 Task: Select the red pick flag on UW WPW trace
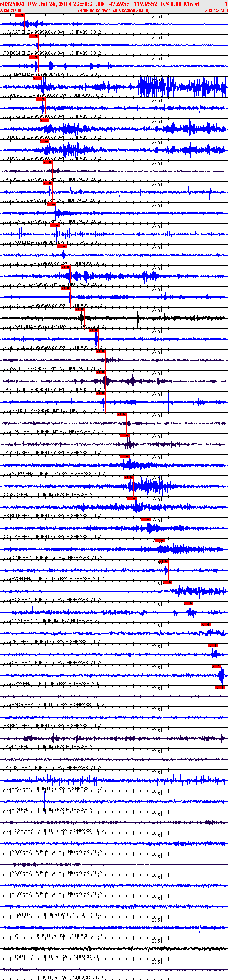pyautogui.click(x=216, y=666)
